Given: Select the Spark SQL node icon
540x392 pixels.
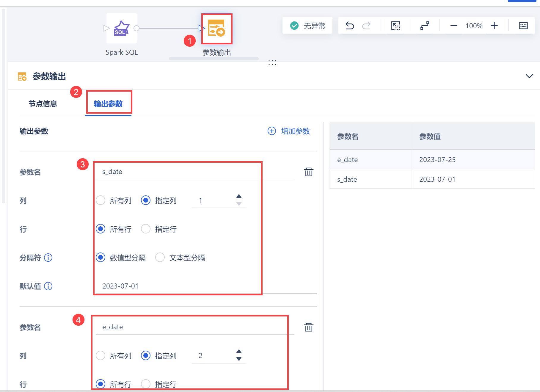Looking at the screenshot, I should coord(122,28).
